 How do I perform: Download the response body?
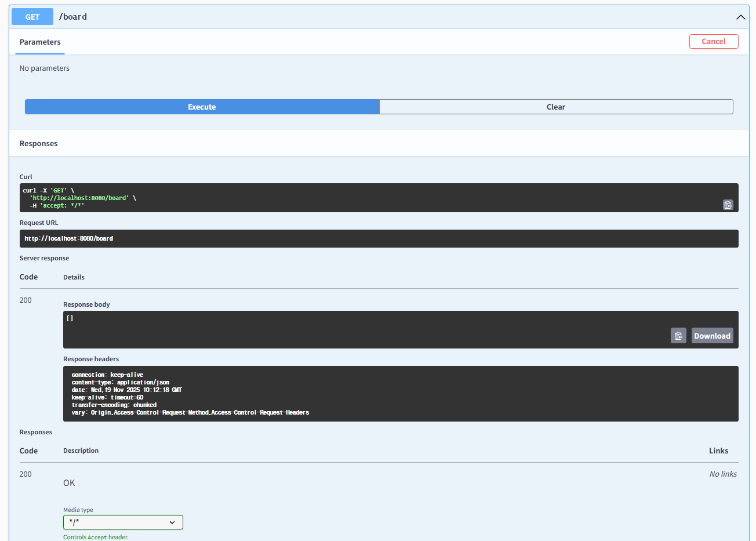[x=713, y=336]
